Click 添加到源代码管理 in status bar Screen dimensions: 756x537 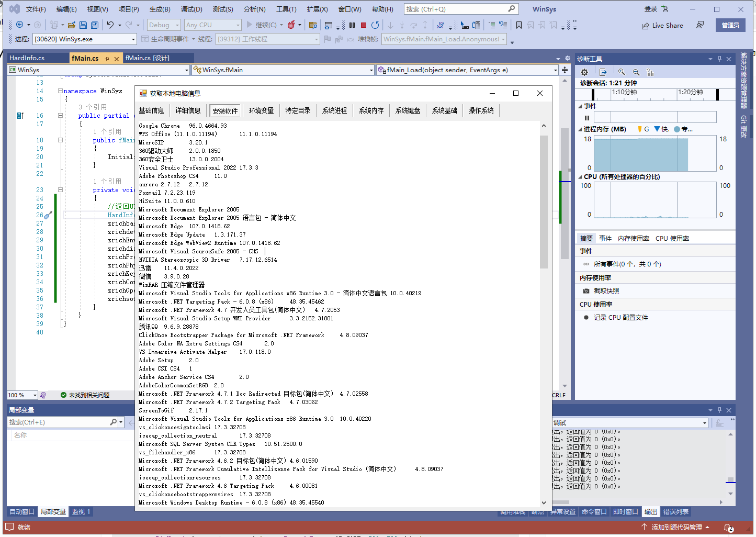point(675,528)
